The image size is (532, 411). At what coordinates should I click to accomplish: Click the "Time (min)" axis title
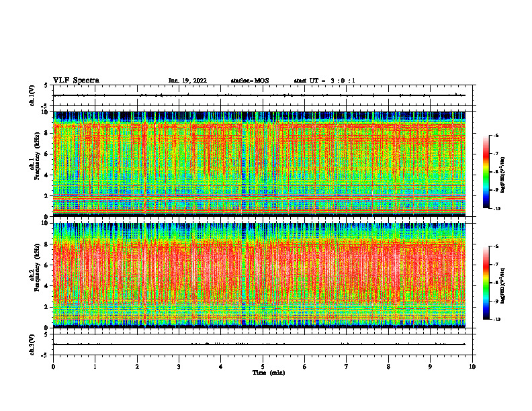(x=269, y=373)
